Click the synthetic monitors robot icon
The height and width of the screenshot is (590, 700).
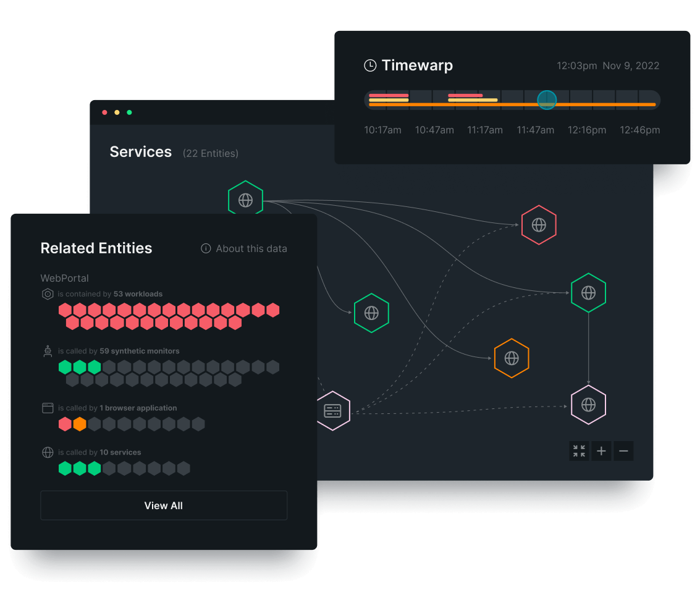(48, 351)
